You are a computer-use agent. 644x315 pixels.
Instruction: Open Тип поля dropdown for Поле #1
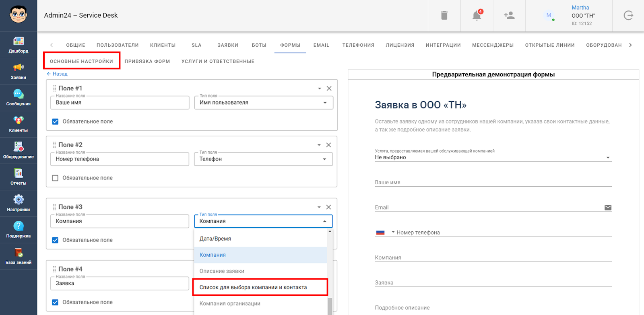point(264,103)
